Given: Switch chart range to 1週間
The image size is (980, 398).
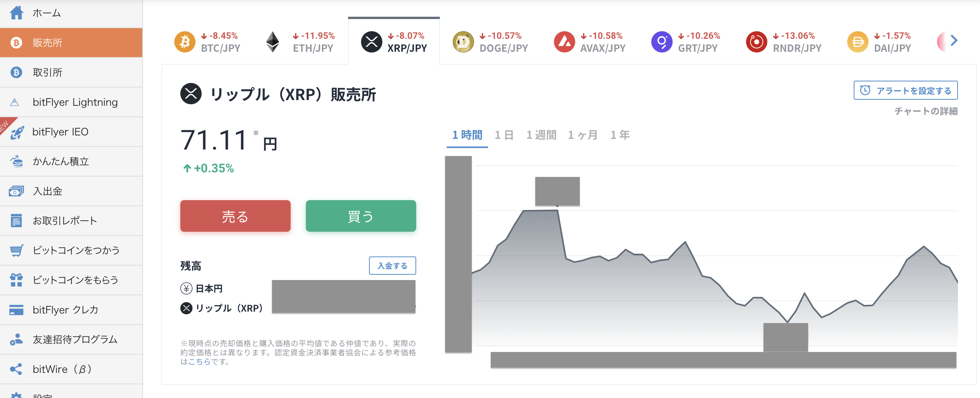Looking at the screenshot, I should (x=541, y=135).
